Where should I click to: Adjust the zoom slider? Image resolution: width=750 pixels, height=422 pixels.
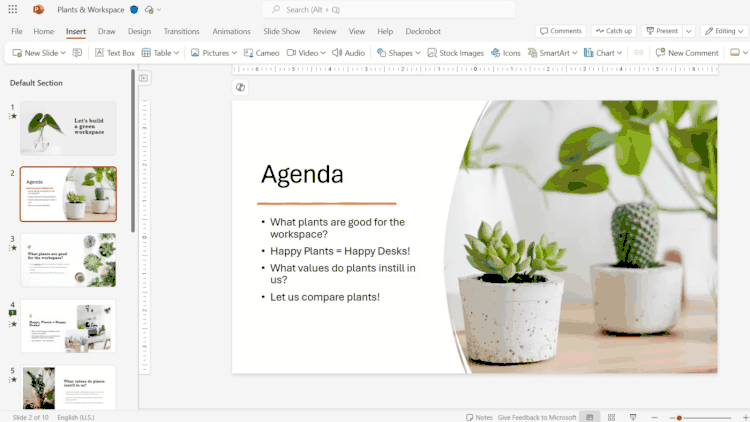point(679,416)
